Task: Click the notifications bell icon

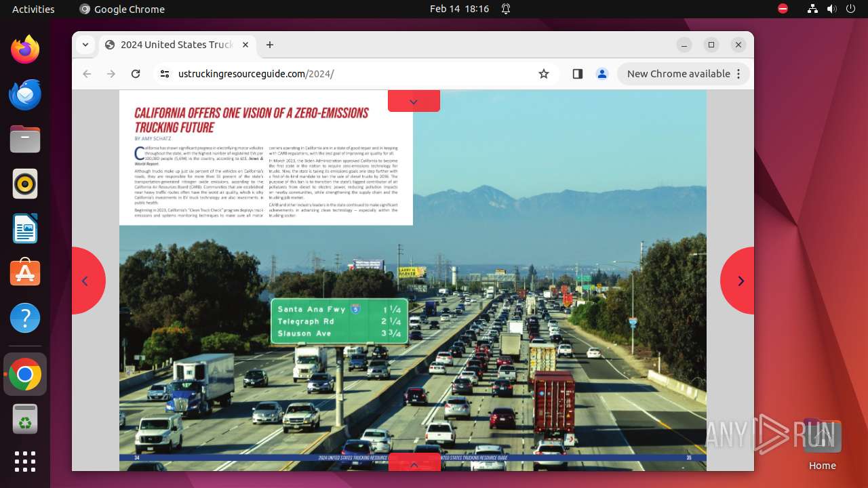Action: tap(506, 9)
